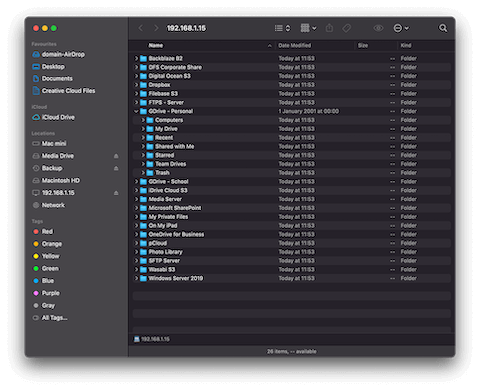Sort by Date Modified column header
The image size is (480, 390).
(295, 46)
